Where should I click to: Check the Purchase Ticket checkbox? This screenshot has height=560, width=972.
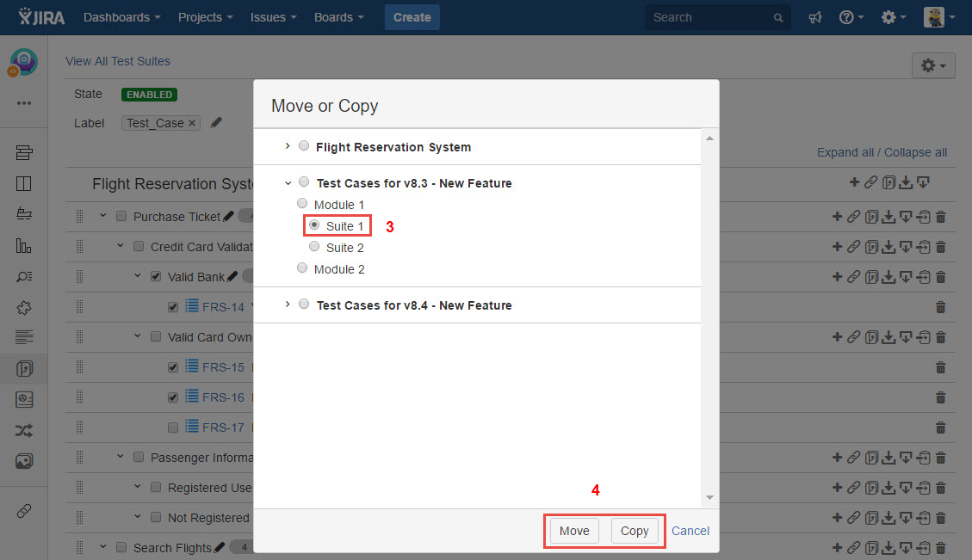point(121,216)
